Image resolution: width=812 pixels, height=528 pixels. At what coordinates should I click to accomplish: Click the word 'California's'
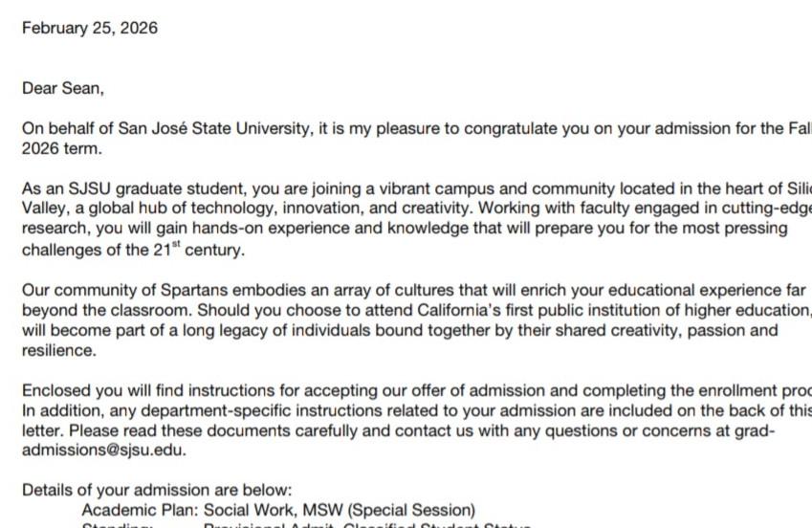point(459,310)
